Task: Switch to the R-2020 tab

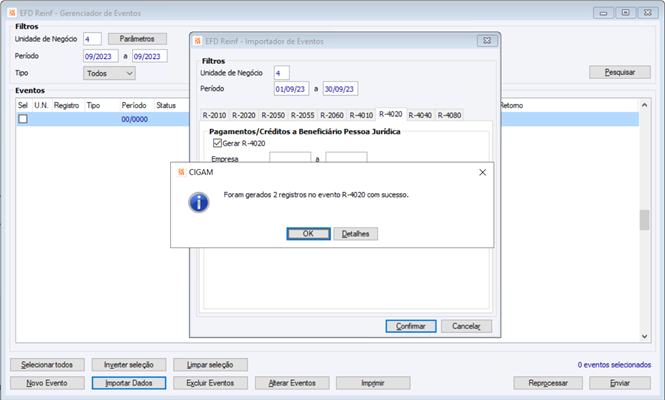Action: pyautogui.click(x=244, y=115)
